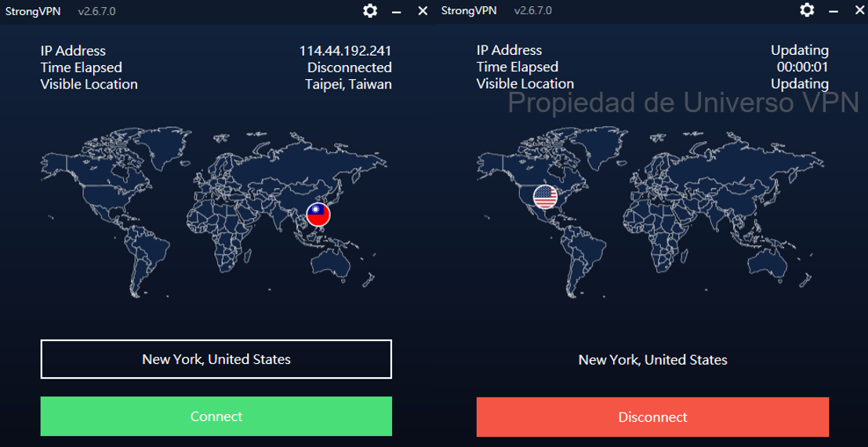Click the right window's Time Elapsed label

point(518,67)
